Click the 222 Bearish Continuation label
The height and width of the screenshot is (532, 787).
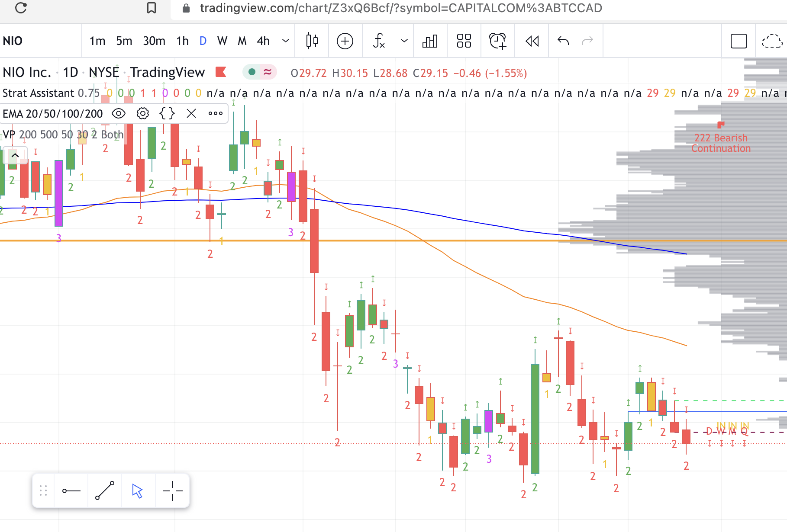pyautogui.click(x=721, y=143)
